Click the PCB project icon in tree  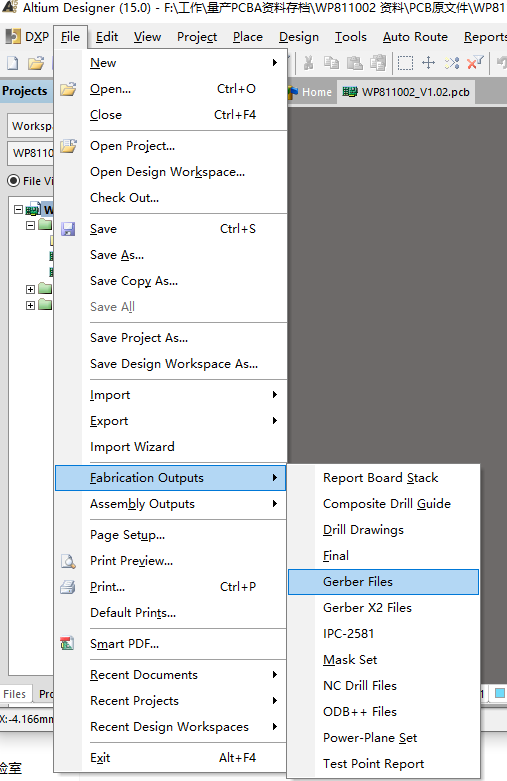(33, 209)
